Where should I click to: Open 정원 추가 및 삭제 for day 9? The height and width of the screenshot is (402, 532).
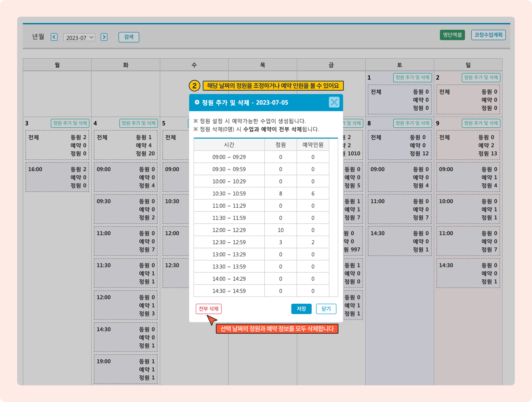tap(481, 123)
